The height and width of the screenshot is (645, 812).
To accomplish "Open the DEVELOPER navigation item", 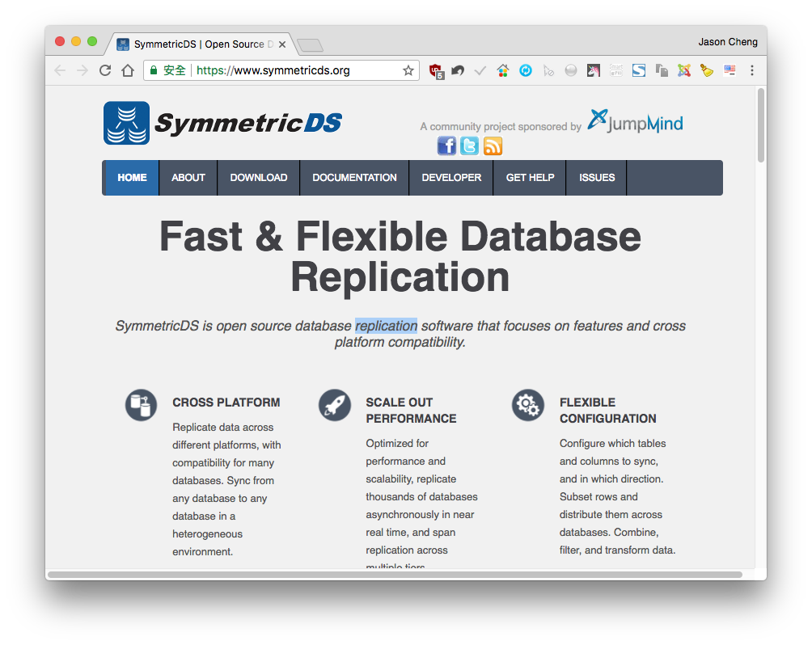I will [x=451, y=178].
